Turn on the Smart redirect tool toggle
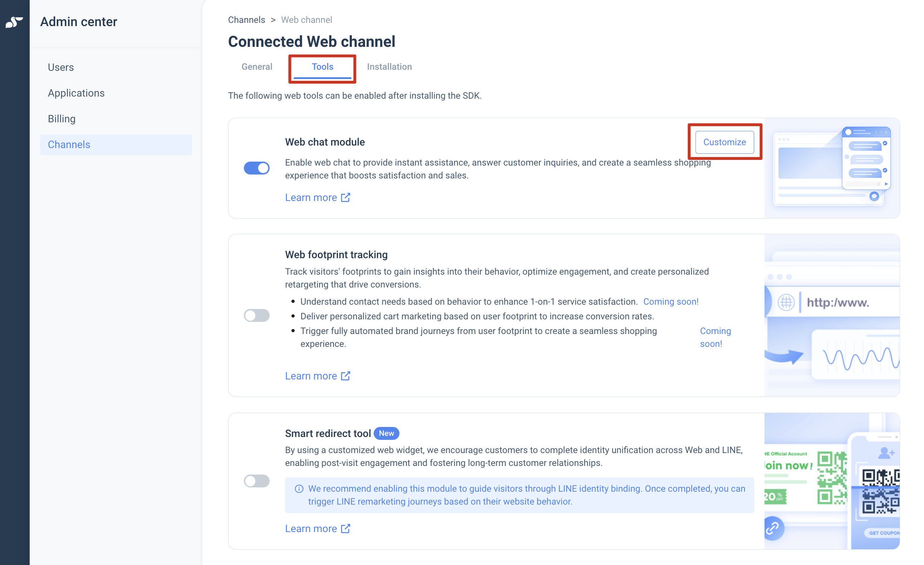 click(257, 481)
